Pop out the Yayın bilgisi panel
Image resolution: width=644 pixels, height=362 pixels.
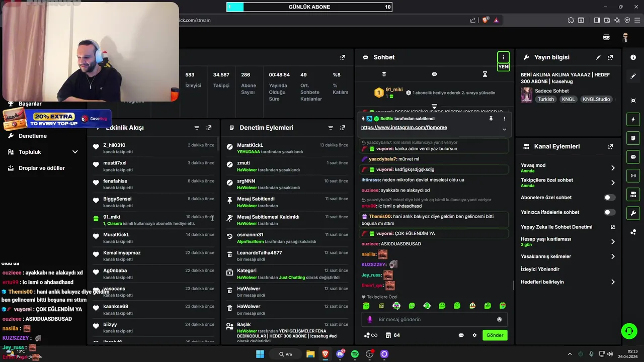click(x=610, y=57)
